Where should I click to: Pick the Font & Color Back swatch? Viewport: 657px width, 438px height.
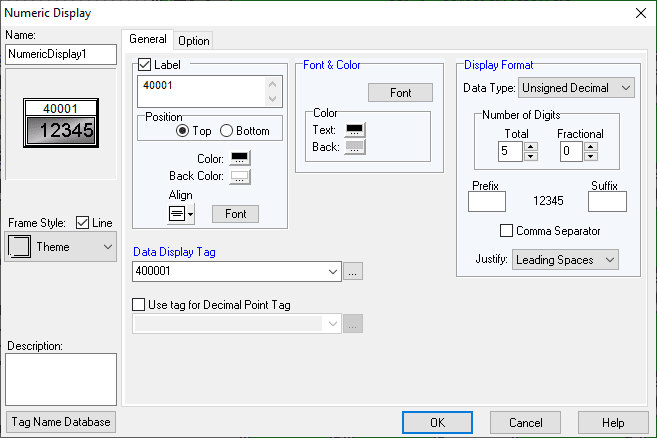[x=354, y=147]
